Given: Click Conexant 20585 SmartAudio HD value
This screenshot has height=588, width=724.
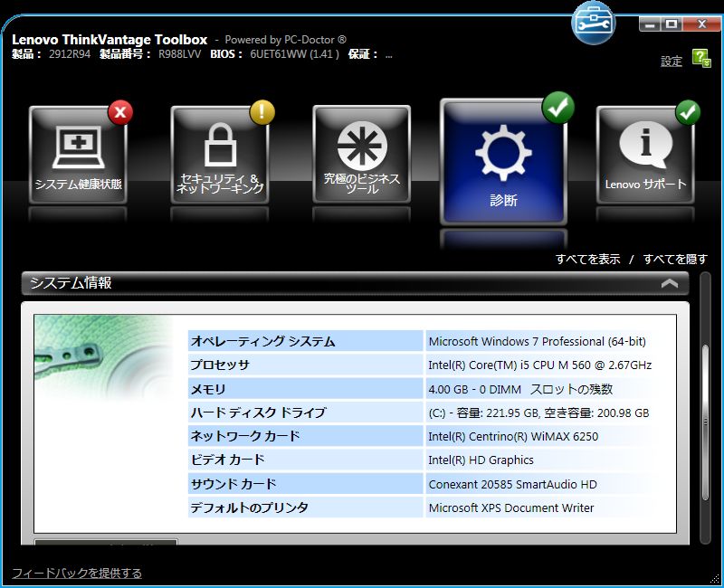Looking at the screenshot, I should (512, 484).
